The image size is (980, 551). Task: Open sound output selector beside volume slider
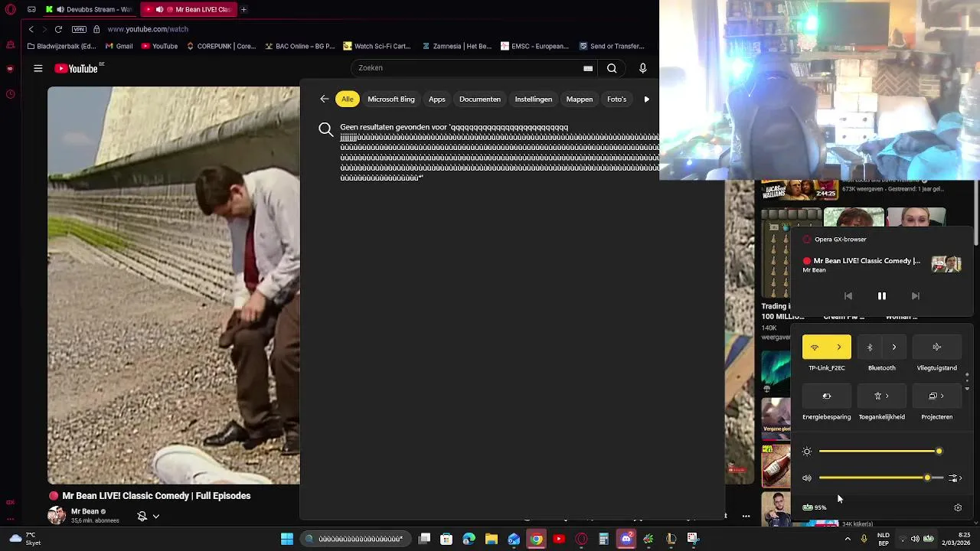click(x=955, y=478)
